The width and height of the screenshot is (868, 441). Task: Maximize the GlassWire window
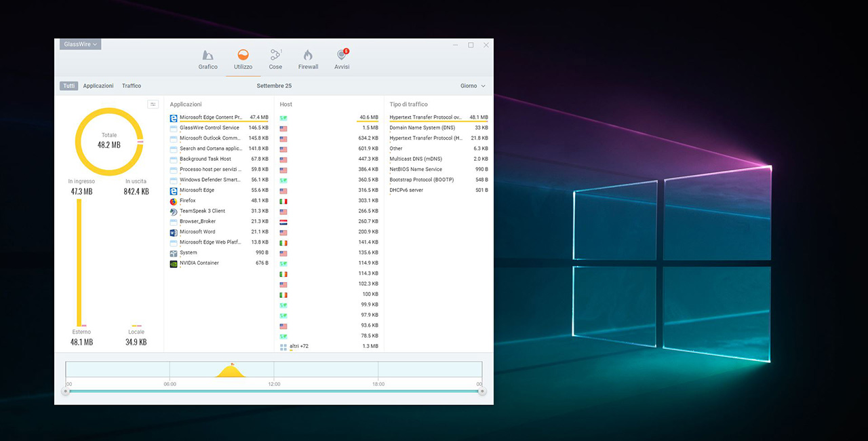pyautogui.click(x=471, y=45)
